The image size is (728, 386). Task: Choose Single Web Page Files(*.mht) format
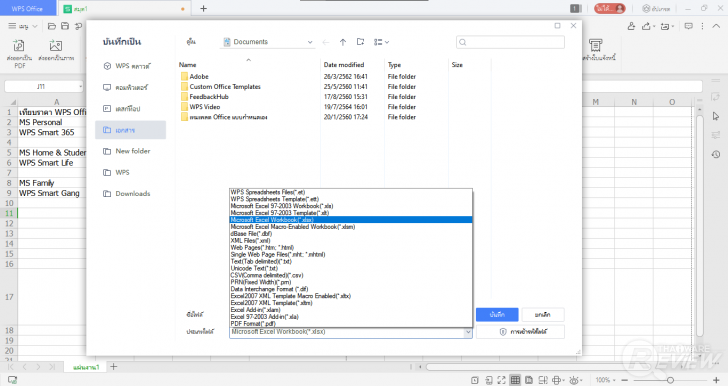coord(351,255)
